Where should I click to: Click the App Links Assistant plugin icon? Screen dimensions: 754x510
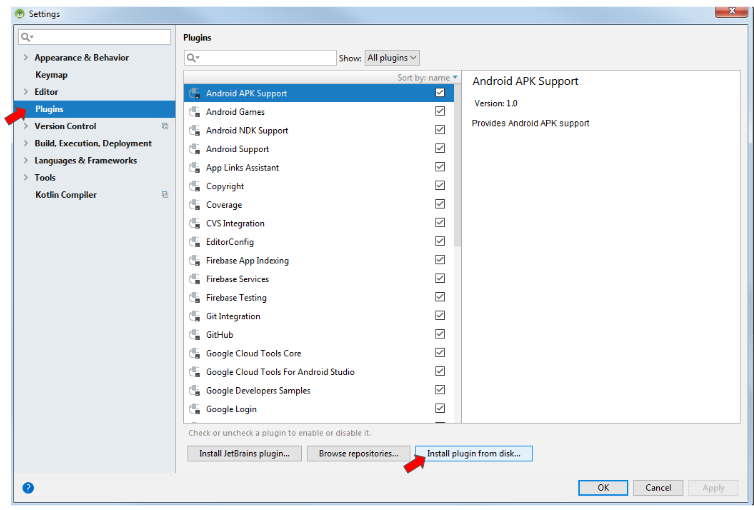pos(195,168)
